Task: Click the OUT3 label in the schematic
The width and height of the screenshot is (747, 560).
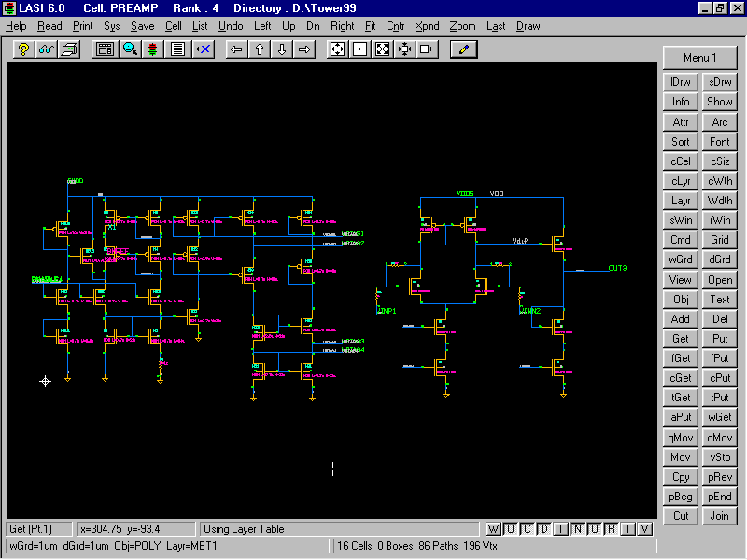Action: pos(617,269)
